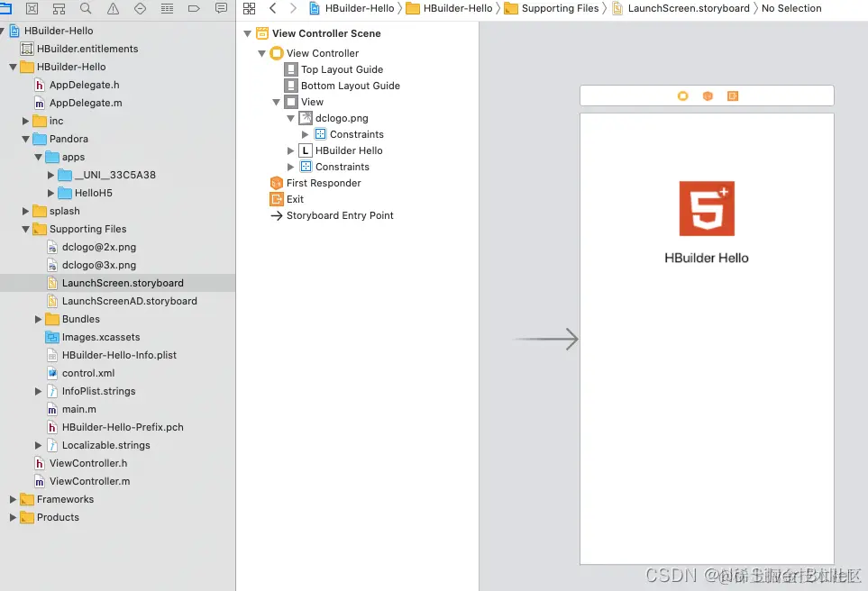Expand Localizable.strings disclosure triangle
The width and height of the screenshot is (868, 591).
tap(38, 445)
